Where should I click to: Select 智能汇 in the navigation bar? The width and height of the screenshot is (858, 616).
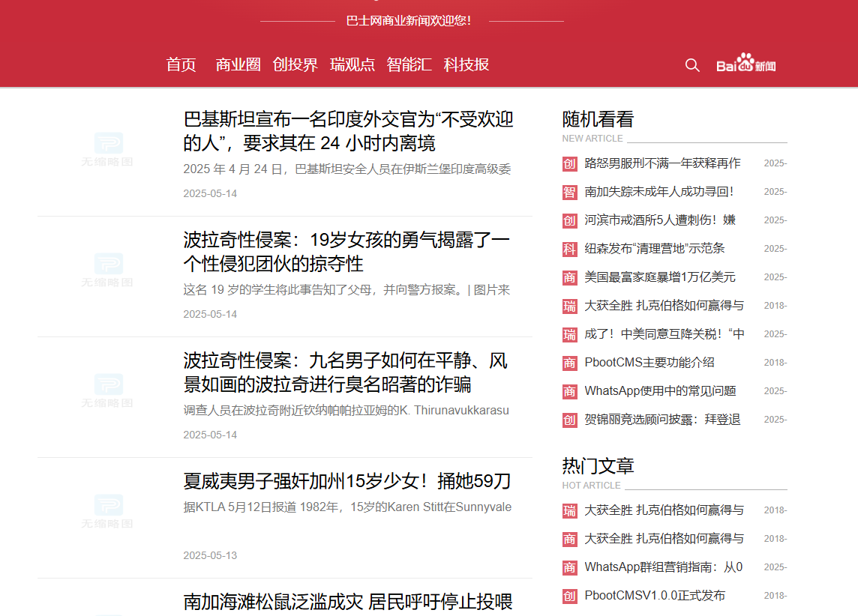click(x=409, y=64)
